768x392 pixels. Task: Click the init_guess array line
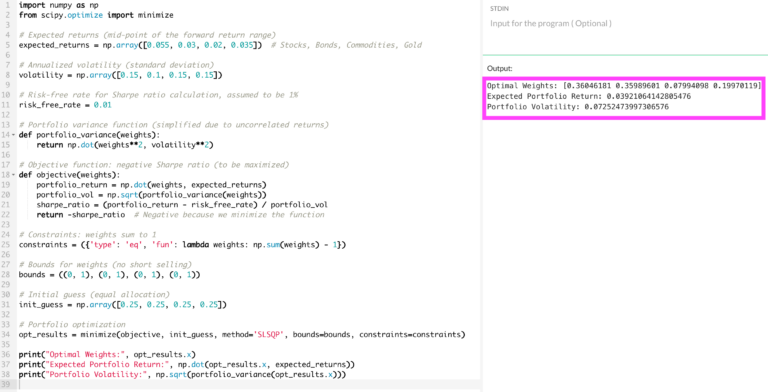coord(122,304)
